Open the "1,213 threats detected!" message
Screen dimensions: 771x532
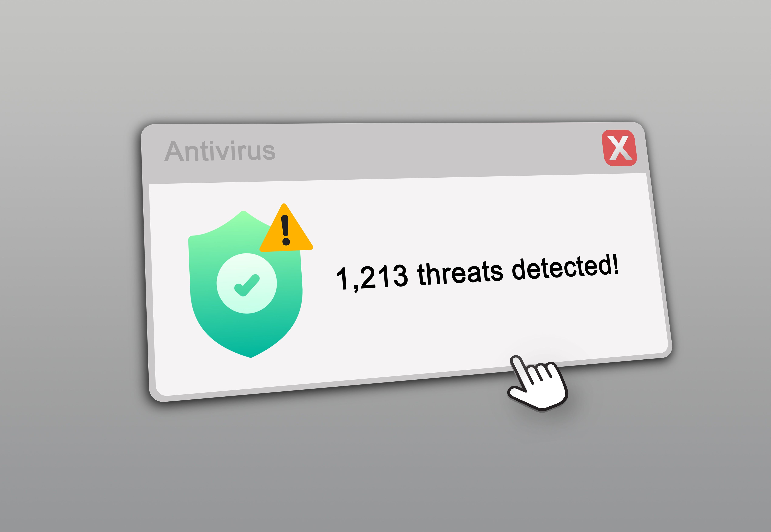click(x=477, y=272)
